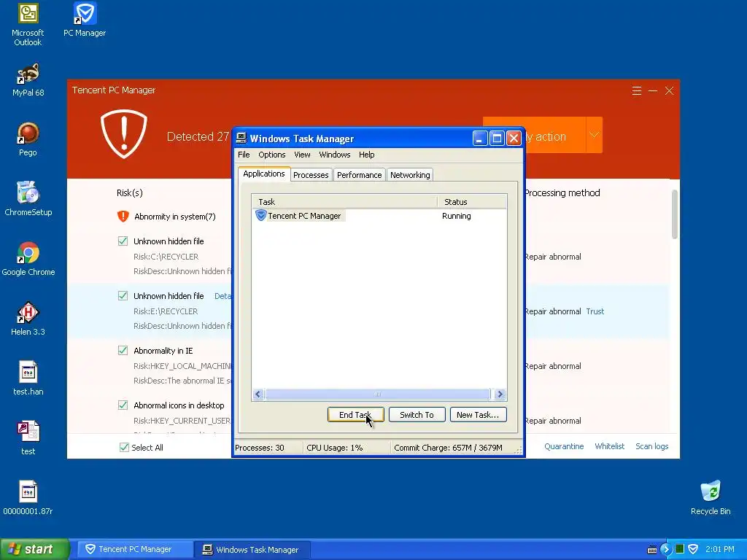Switch to the Processes tab

(311, 175)
